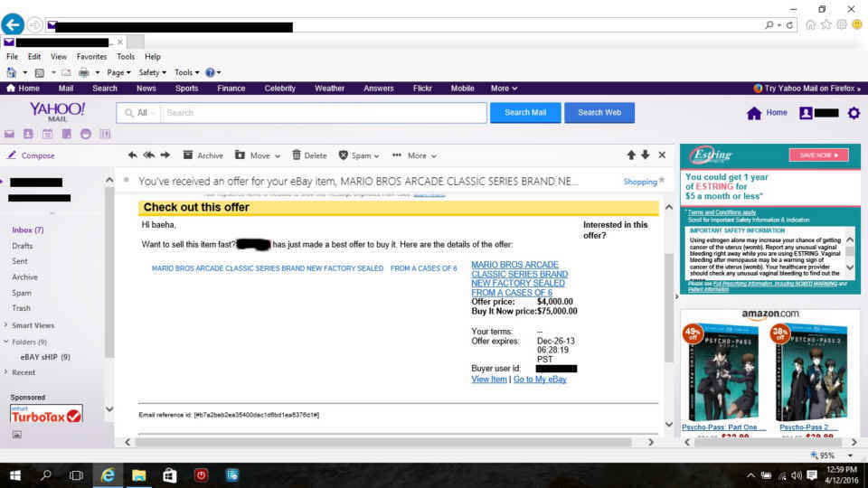Forward the email with forward arrow
Screen dimensions: 868x488
point(165,155)
